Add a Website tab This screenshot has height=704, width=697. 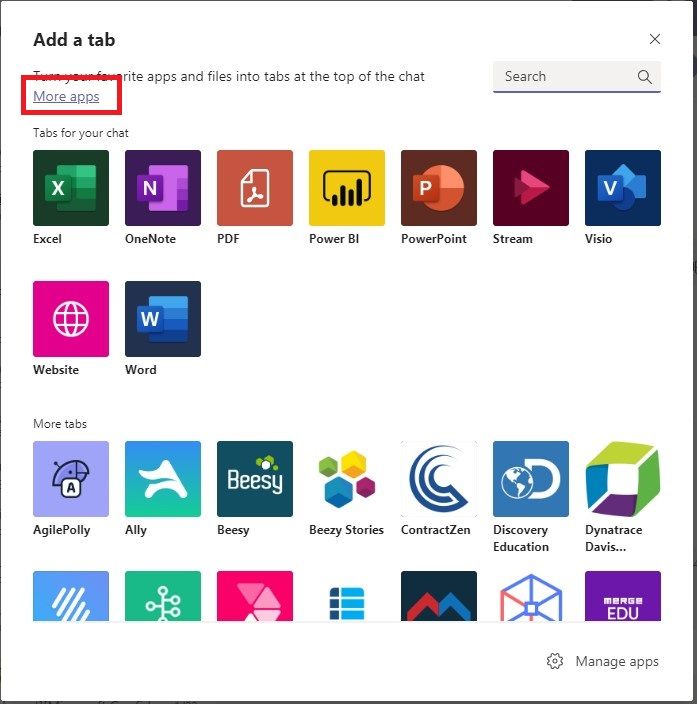[71, 319]
